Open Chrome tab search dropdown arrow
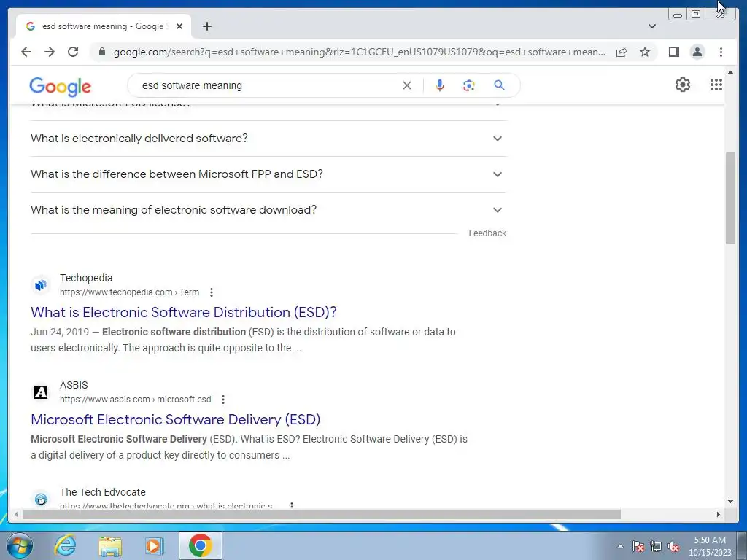This screenshot has width=747, height=560. pyautogui.click(x=652, y=26)
